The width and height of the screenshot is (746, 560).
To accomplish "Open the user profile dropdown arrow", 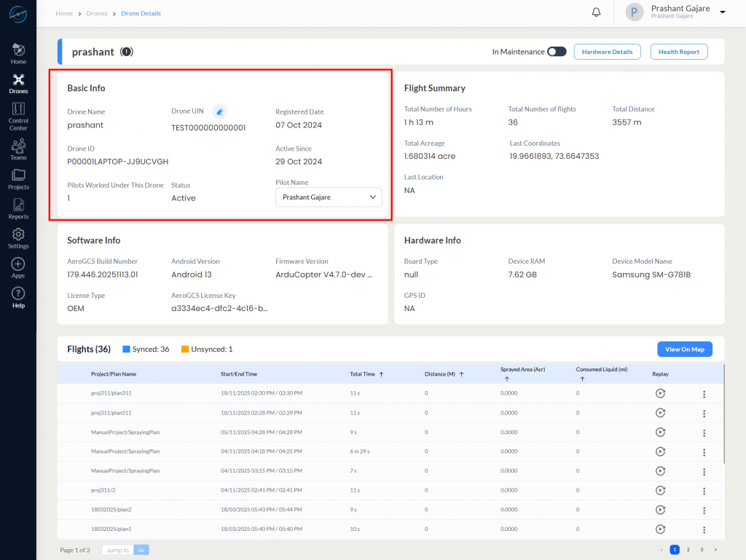I will 723,12.
